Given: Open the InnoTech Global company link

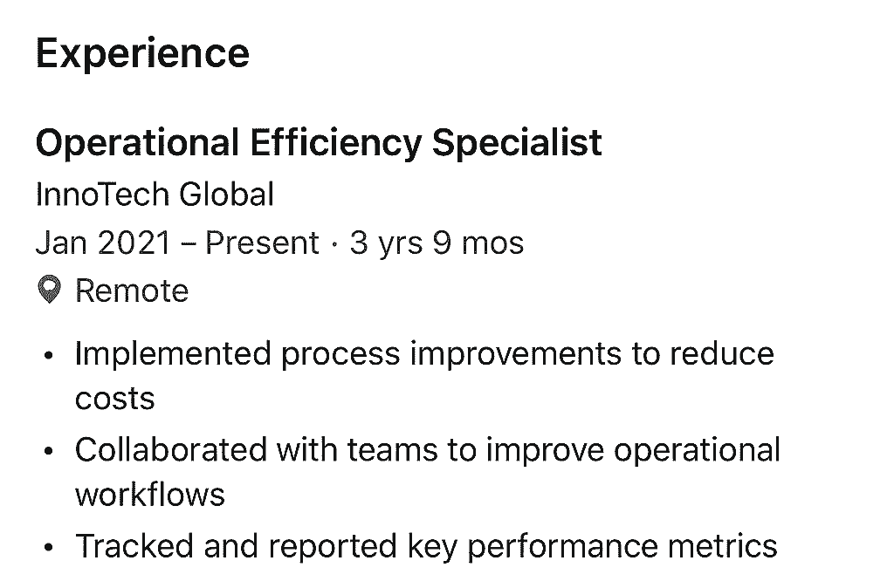Looking at the screenshot, I should click(155, 194).
